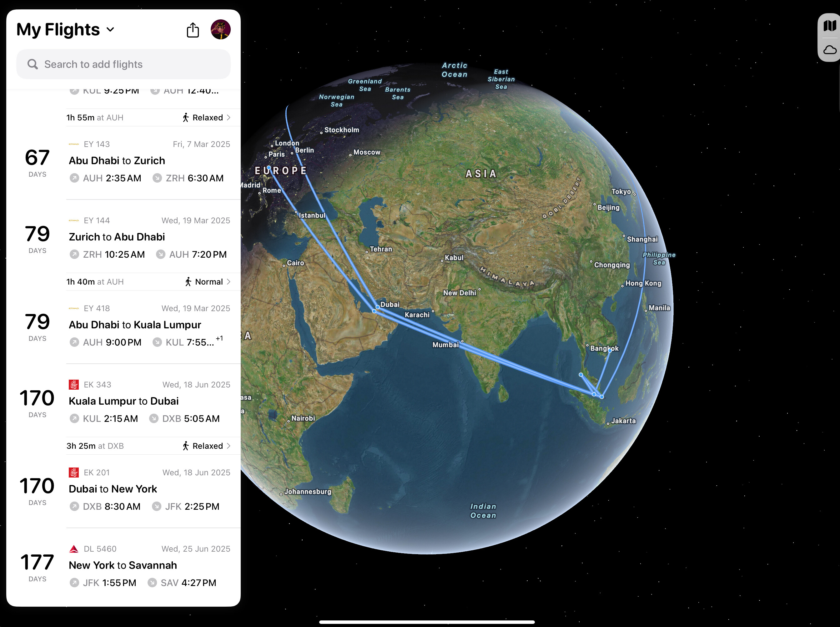The image size is (840, 627).
Task: Click the Dubai airport marker on the globe
Action: click(378, 307)
